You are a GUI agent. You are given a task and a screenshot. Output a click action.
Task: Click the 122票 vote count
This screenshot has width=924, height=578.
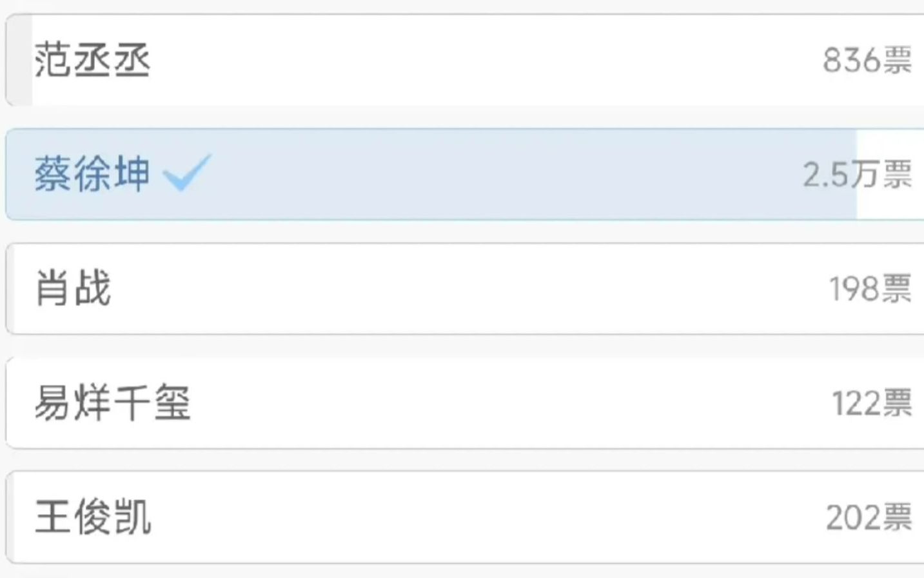pyautogui.click(x=871, y=404)
